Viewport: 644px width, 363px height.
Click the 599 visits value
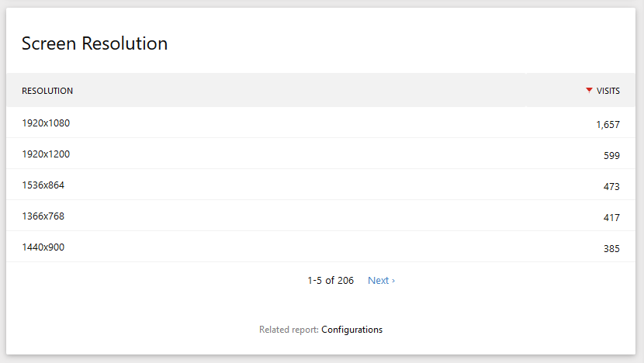tap(611, 156)
